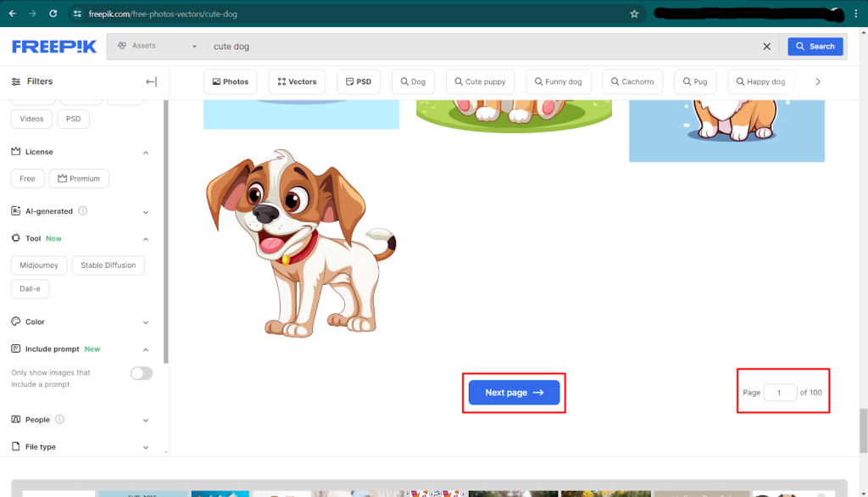Click the blue Search button

coord(815,47)
